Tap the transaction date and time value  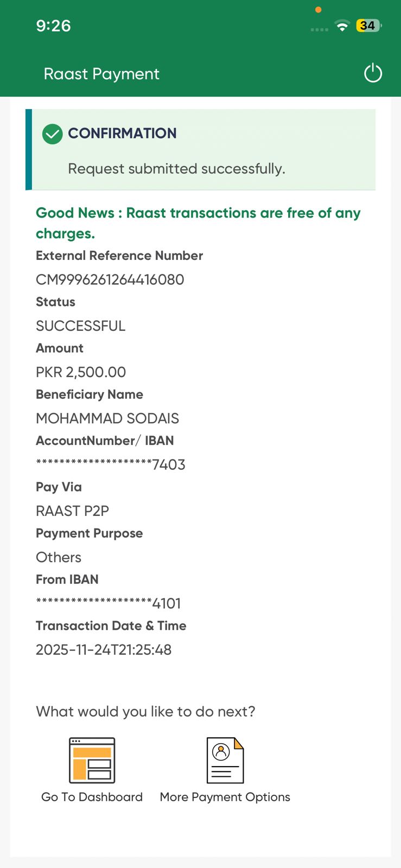pos(104,649)
